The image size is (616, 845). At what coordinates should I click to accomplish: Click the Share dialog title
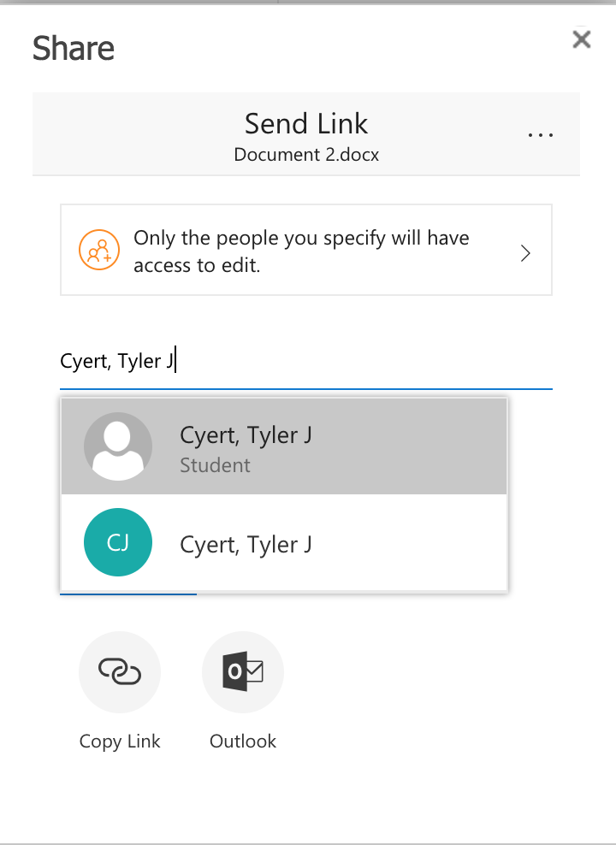point(74,48)
